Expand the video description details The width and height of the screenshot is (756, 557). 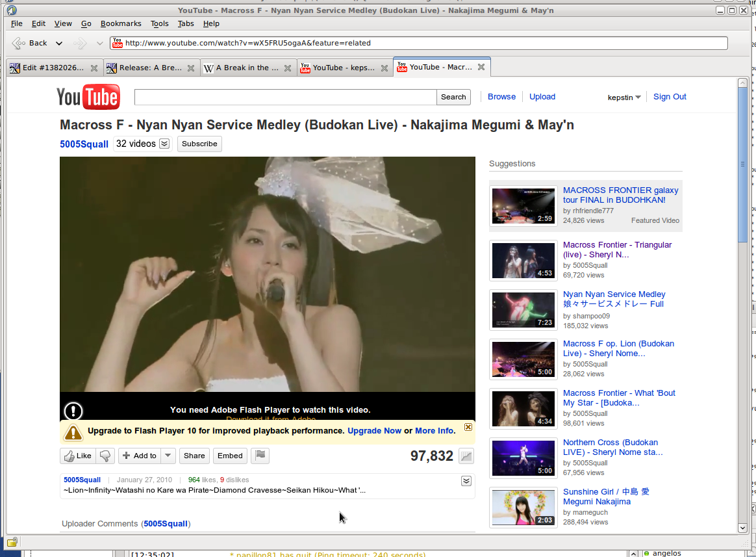click(466, 481)
